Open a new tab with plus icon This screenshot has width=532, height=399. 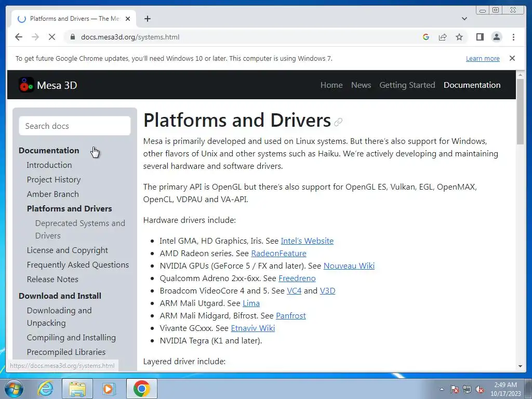[147, 19]
